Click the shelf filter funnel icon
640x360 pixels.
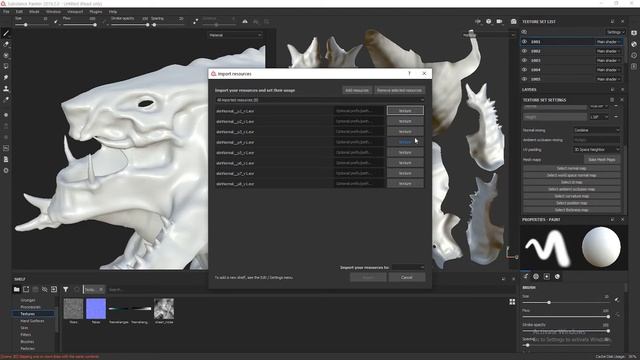point(65,289)
